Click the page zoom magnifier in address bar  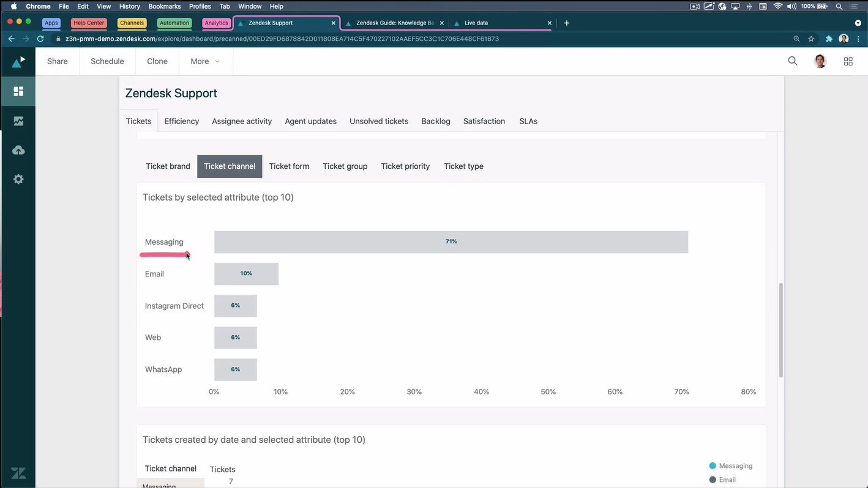[796, 39]
